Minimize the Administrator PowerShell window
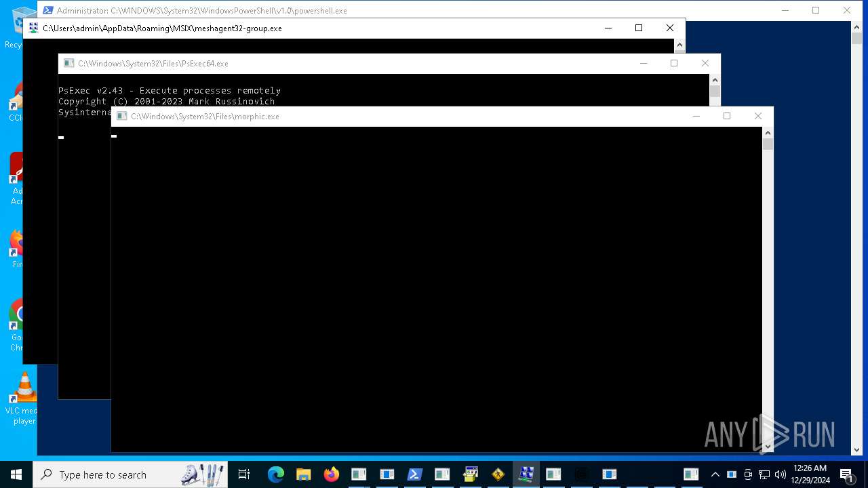 pyautogui.click(x=785, y=11)
